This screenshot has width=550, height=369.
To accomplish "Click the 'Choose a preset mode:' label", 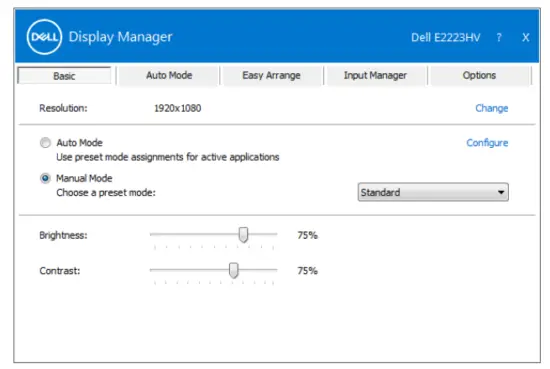I will tap(106, 193).
